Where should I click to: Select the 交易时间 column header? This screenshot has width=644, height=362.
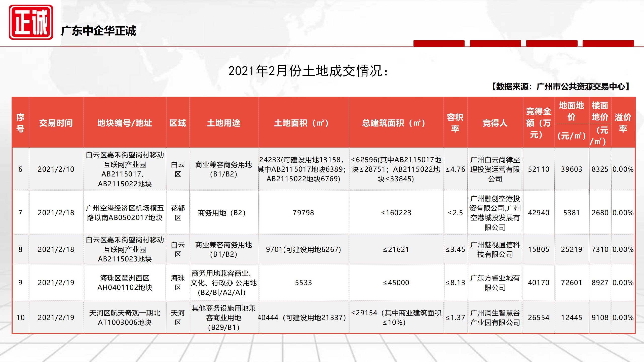click(56, 123)
